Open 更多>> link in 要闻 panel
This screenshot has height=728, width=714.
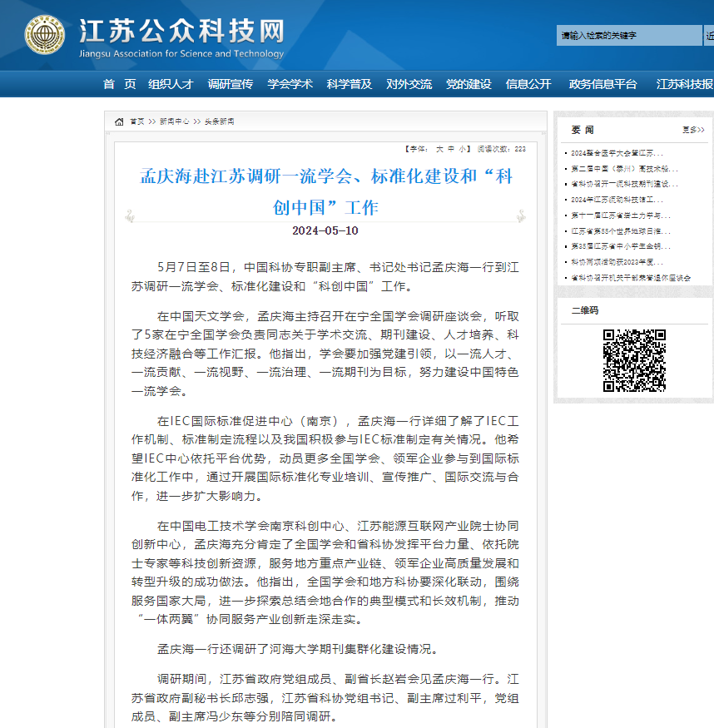point(692,130)
